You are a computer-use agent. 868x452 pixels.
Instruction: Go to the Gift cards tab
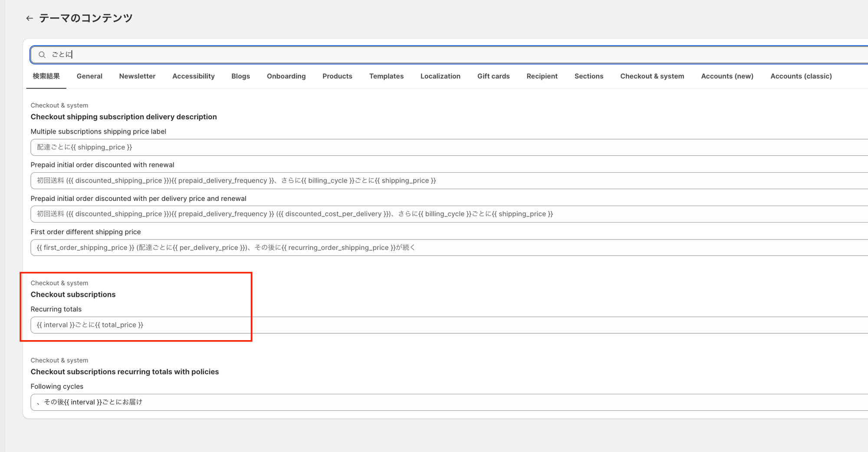[493, 76]
